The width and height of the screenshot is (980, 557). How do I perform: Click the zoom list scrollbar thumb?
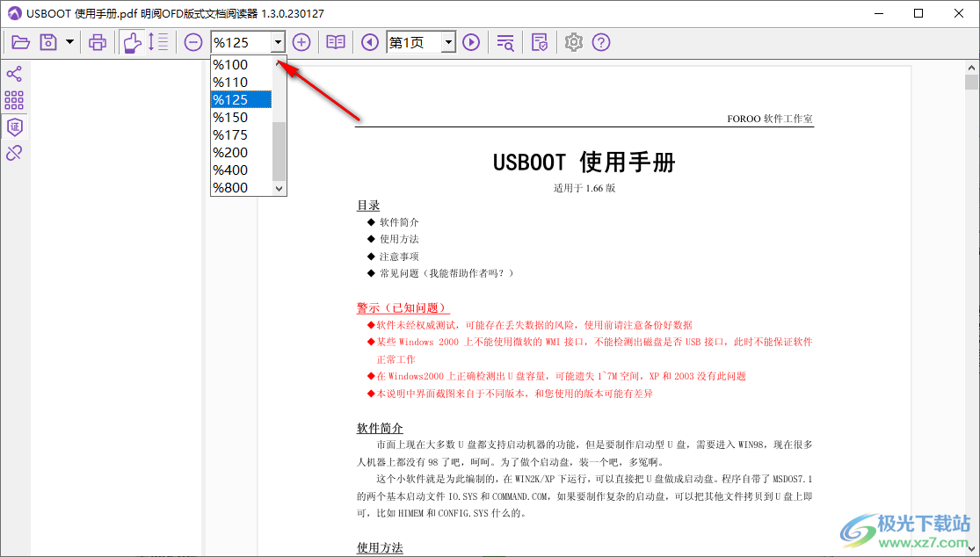(x=279, y=151)
